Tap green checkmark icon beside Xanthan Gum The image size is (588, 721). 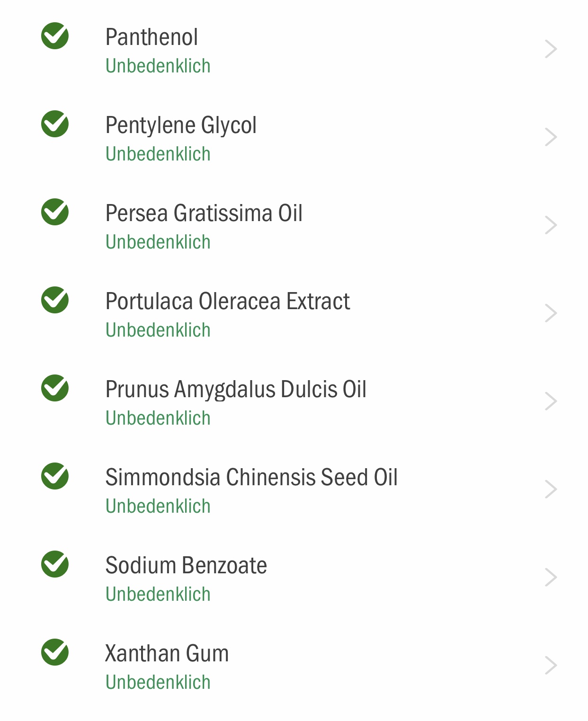[55, 652]
